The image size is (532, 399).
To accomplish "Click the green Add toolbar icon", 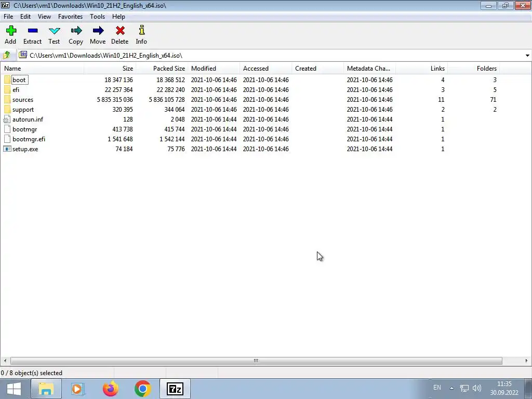I will tap(11, 31).
